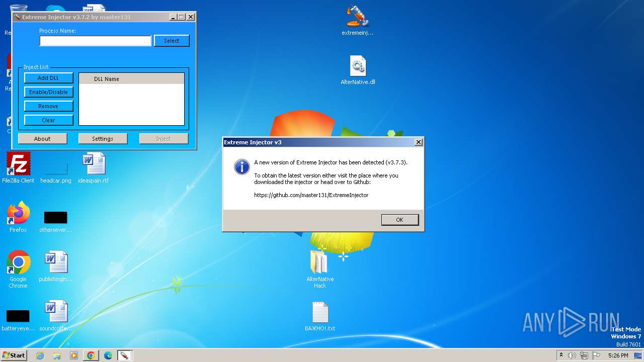
Task: Open the Windows Start menu
Action: (x=14, y=355)
